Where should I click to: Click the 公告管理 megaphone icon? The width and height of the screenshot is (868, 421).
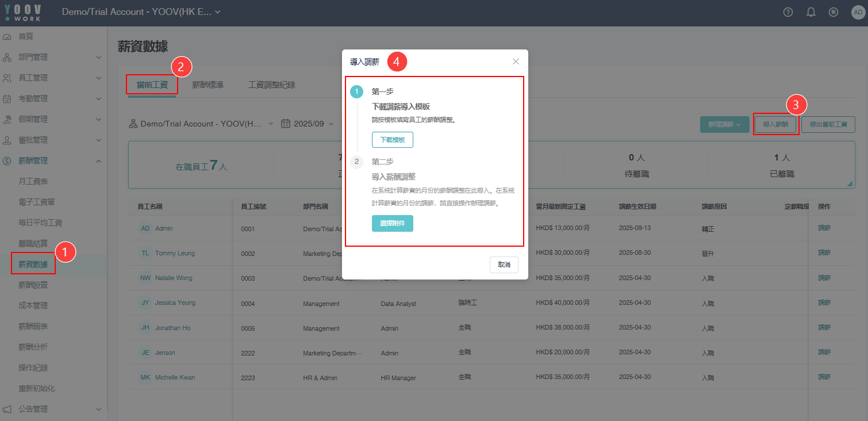coord(7,409)
